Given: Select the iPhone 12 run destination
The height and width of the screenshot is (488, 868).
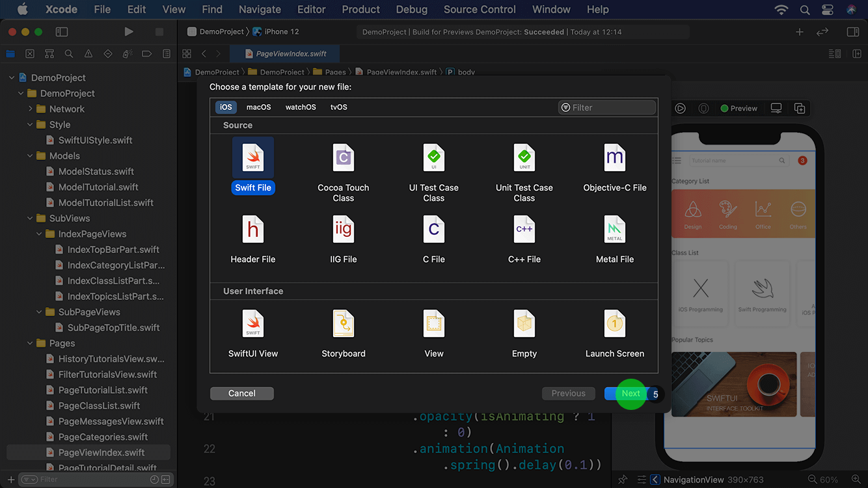Looking at the screenshot, I should pos(276,32).
